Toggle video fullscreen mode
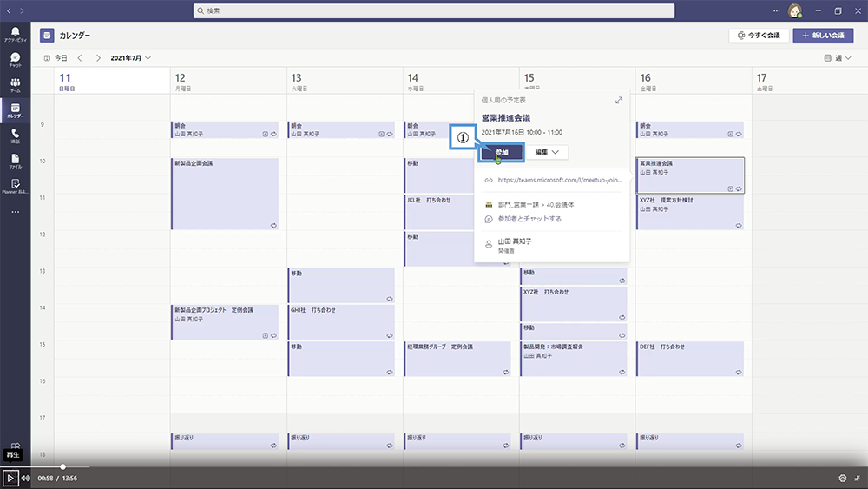The width and height of the screenshot is (868, 489). pyautogui.click(x=858, y=478)
